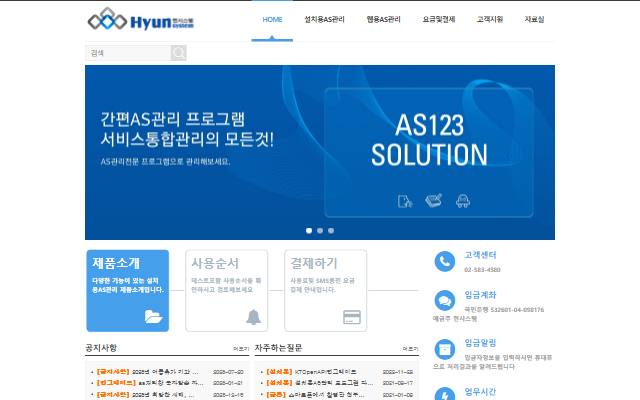This screenshot has height=400, width=640.
Task: Click the phone icon beside 고객센터
Action: point(445,261)
